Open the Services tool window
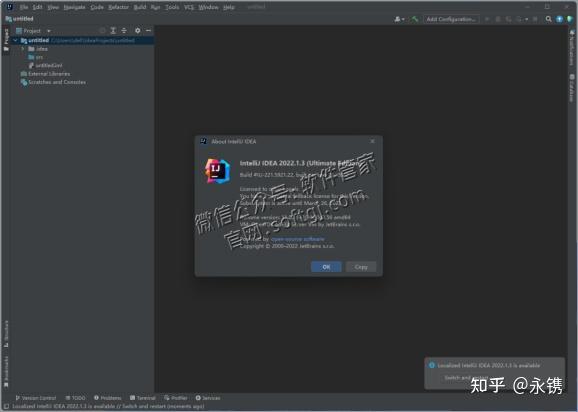 [208, 398]
